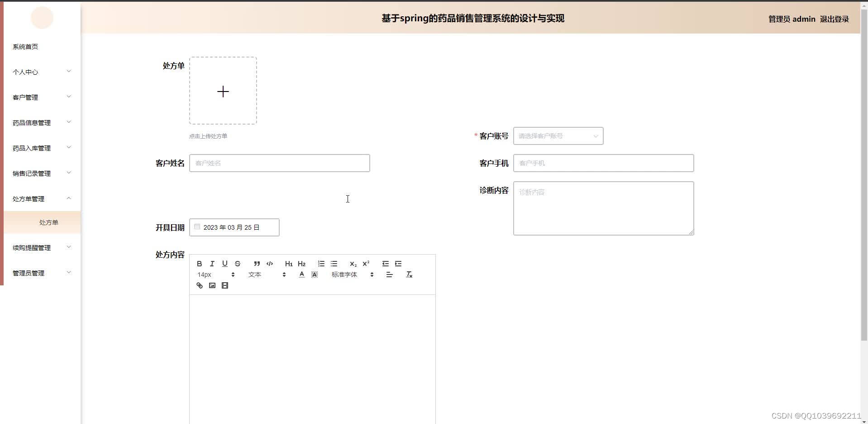The height and width of the screenshot is (424, 868).
Task: Open the text color picker
Action: coord(302,275)
